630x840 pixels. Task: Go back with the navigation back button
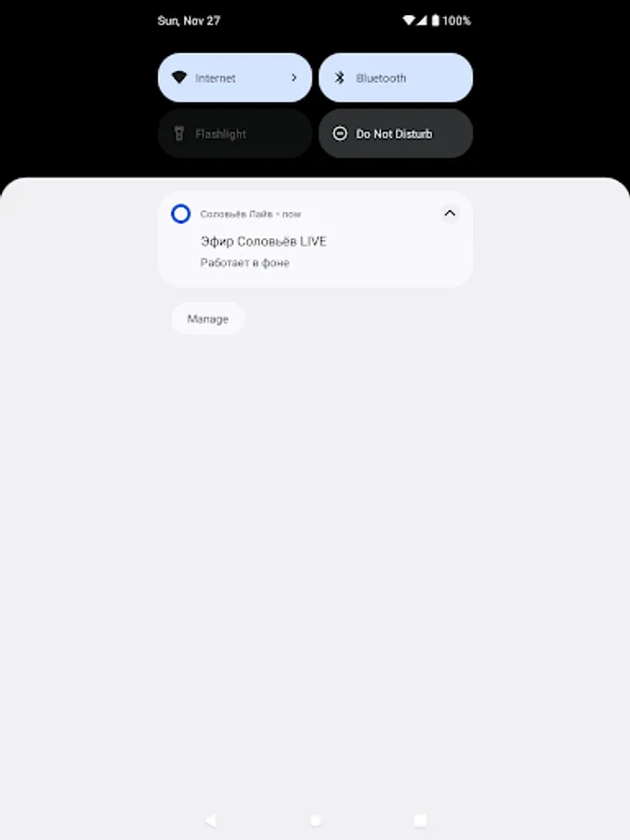[x=211, y=820]
